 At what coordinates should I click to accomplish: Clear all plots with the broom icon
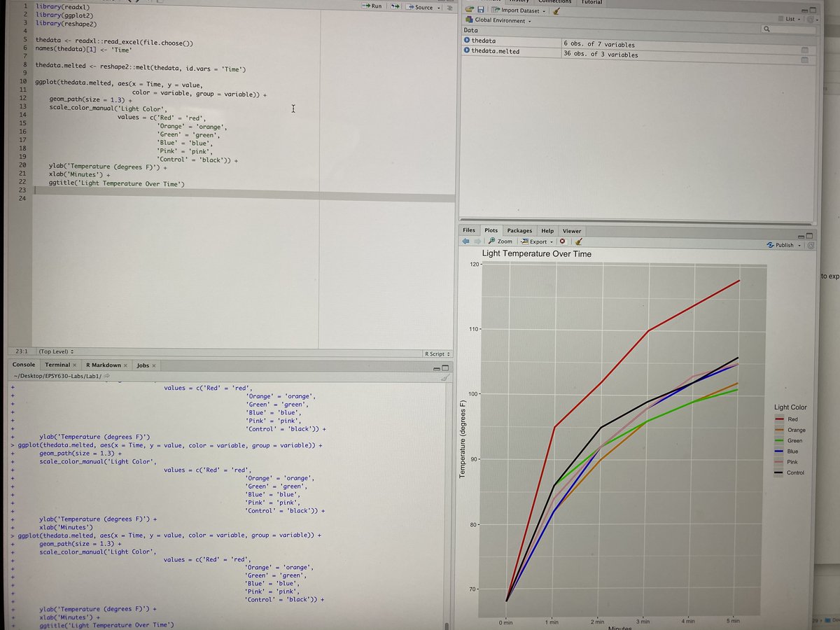[579, 241]
